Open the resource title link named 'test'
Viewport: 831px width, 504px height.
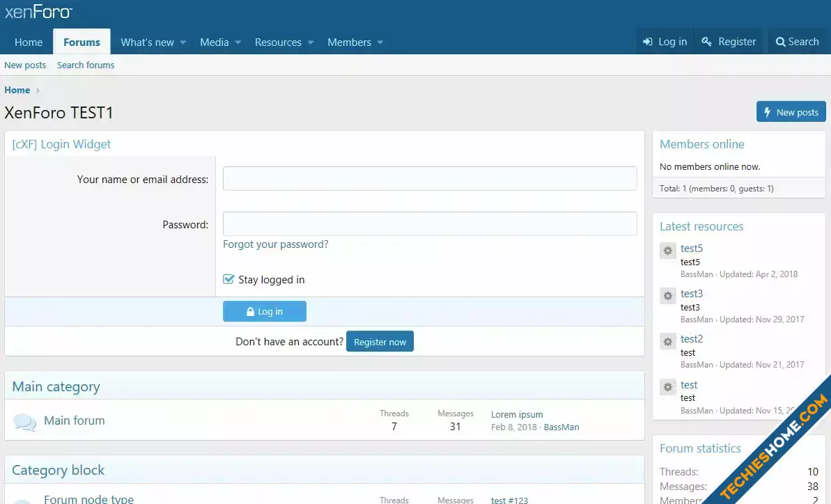tap(689, 385)
